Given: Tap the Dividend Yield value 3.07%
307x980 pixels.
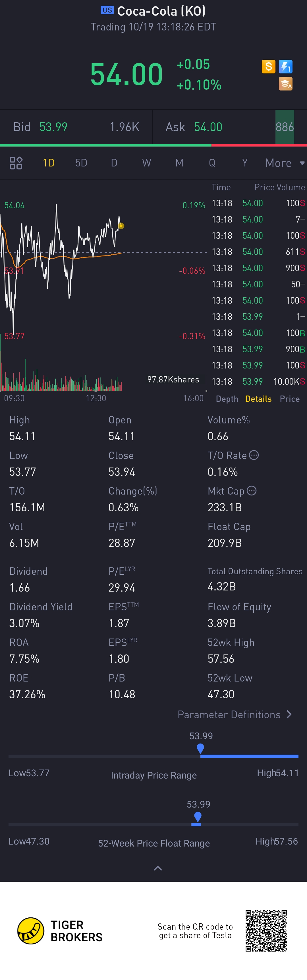Looking at the screenshot, I should (24, 623).
